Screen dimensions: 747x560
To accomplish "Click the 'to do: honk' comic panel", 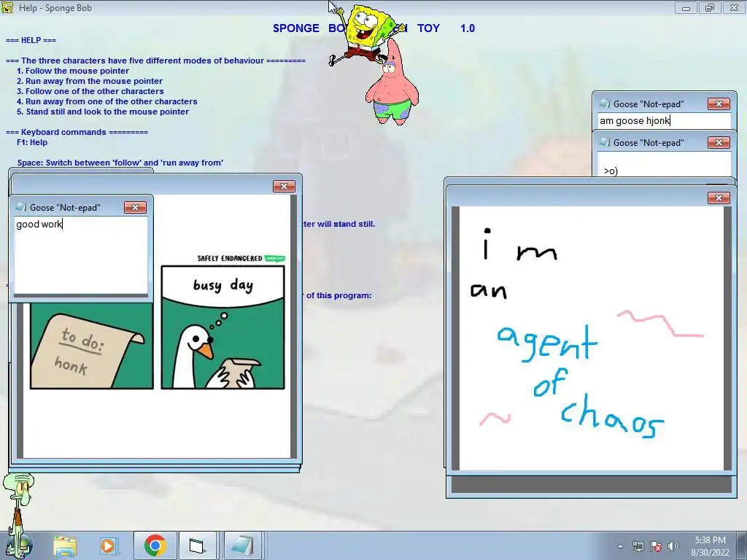I will pyautogui.click(x=91, y=346).
